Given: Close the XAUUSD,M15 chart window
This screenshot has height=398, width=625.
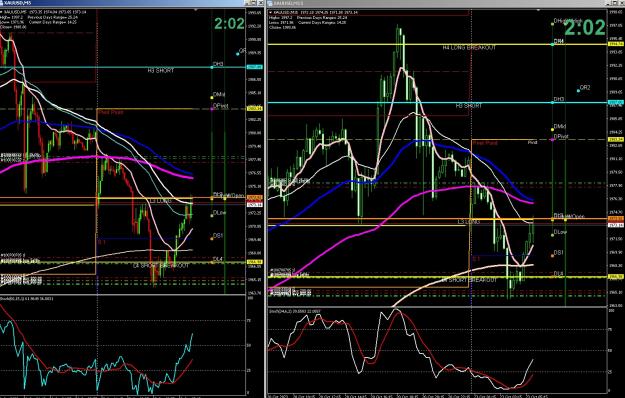Looking at the screenshot, I should coord(621,3).
